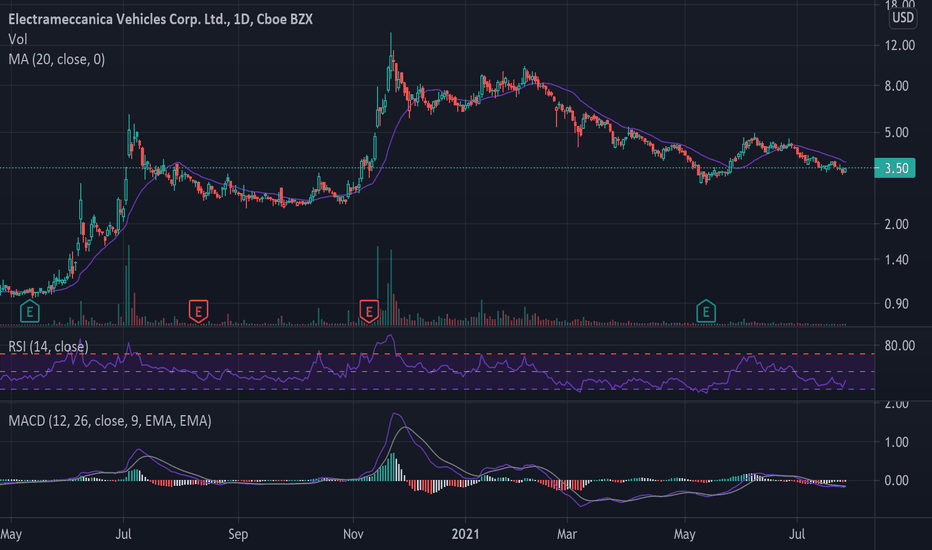The image size is (932, 550).
Task: Click the 3.50 current price label
Action: pos(895,168)
